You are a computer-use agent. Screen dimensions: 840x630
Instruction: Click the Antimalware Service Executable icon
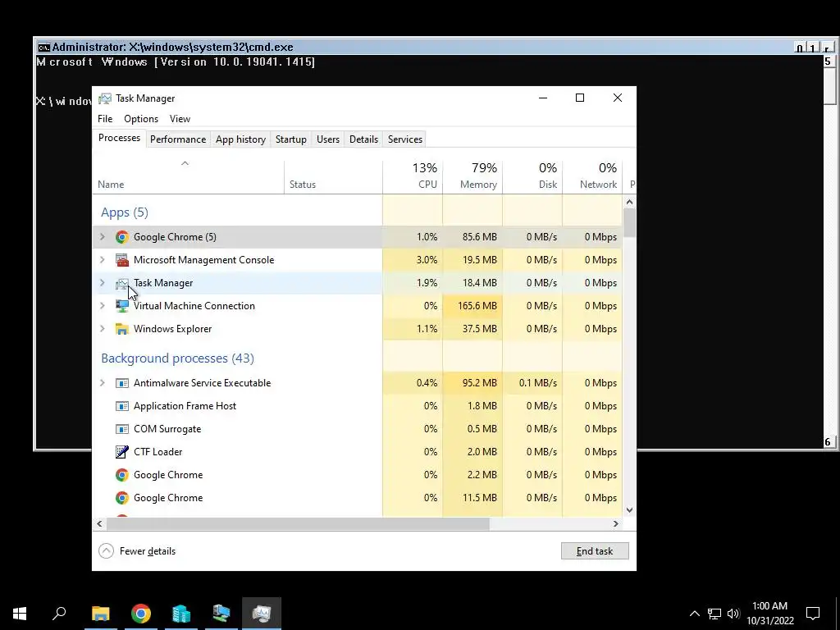pyautogui.click(x=122, y=383)
